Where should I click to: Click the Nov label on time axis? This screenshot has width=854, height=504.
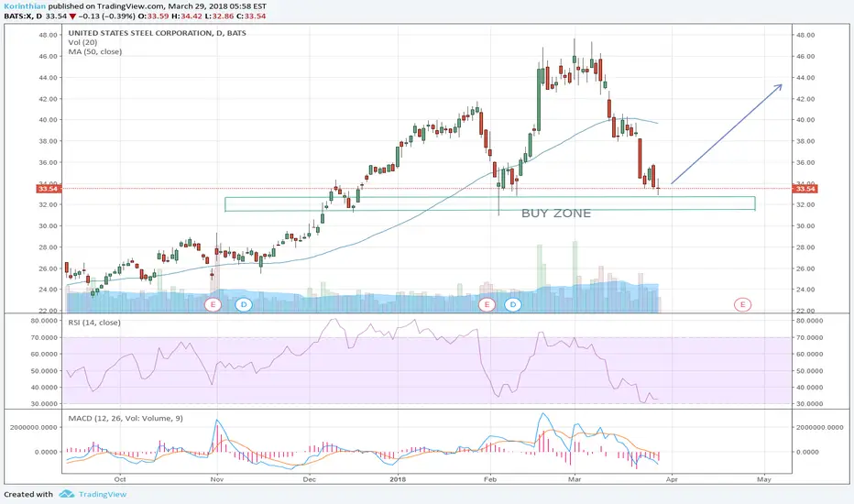[x=217, y=479]
